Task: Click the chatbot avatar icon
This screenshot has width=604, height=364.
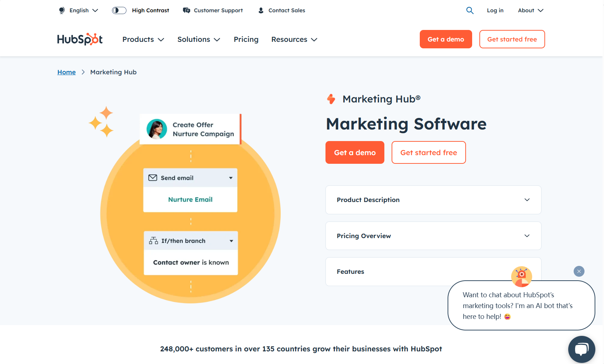Action: (521, 276)
